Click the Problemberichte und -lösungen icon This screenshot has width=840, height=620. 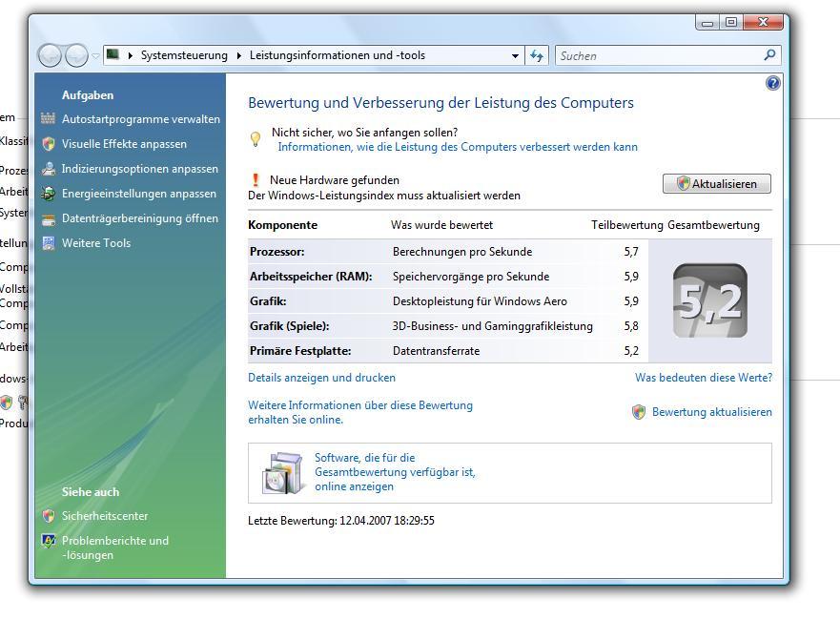pos(49,541)
